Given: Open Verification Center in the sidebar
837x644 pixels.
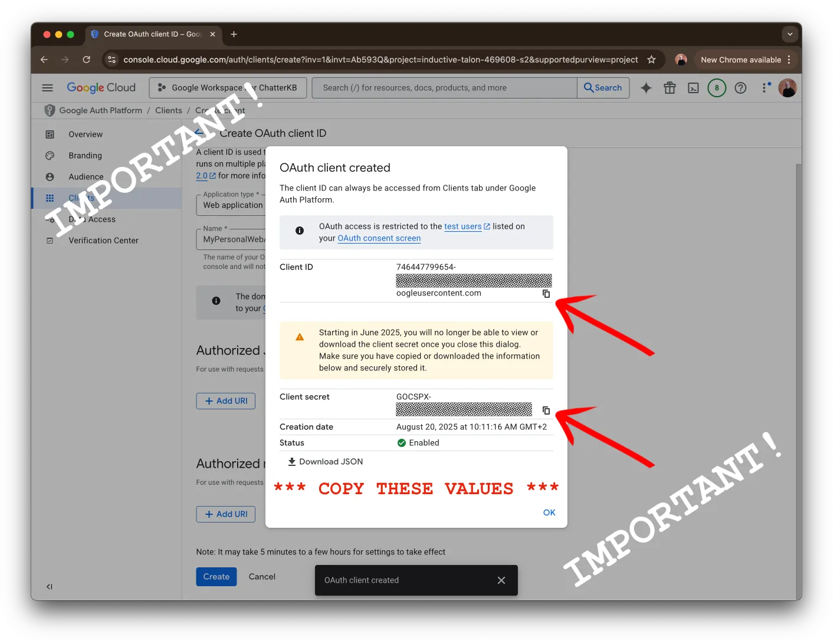Looking at the screenshot, I should 103,241.
